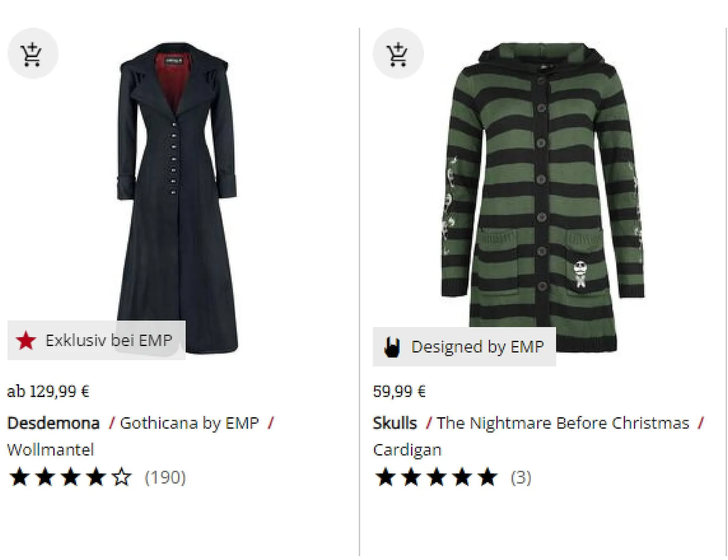Click the ab 129,99 € price

click(x=48, y=391)
